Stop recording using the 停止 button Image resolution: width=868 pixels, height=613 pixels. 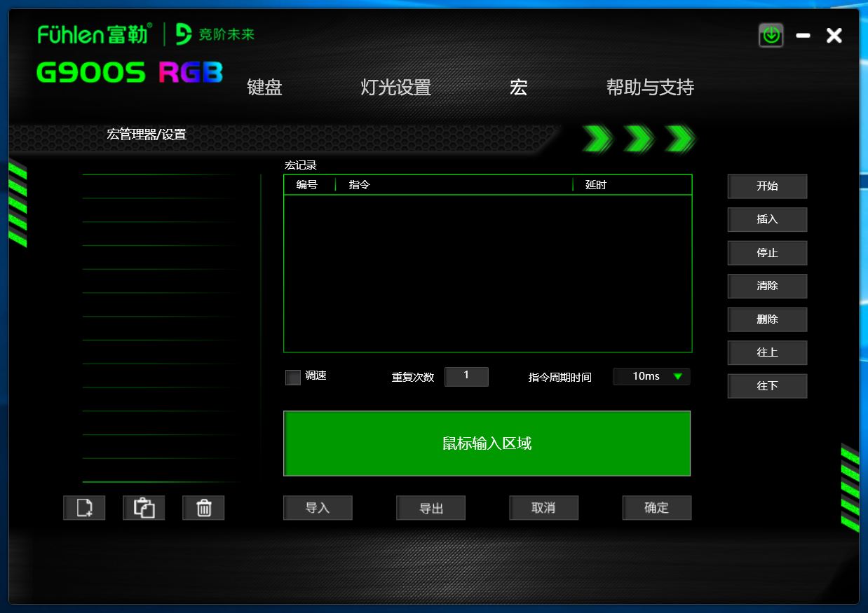[767, 253]
